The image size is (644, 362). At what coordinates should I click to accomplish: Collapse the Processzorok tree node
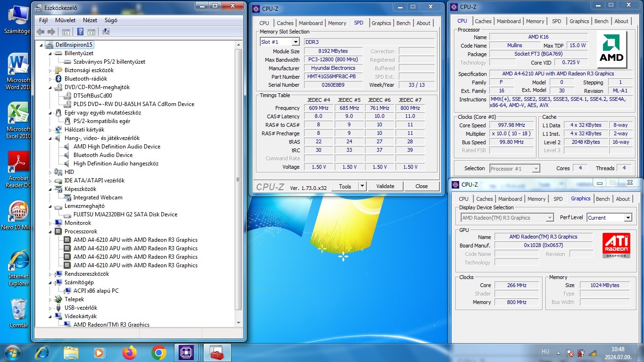coord(51,231)
